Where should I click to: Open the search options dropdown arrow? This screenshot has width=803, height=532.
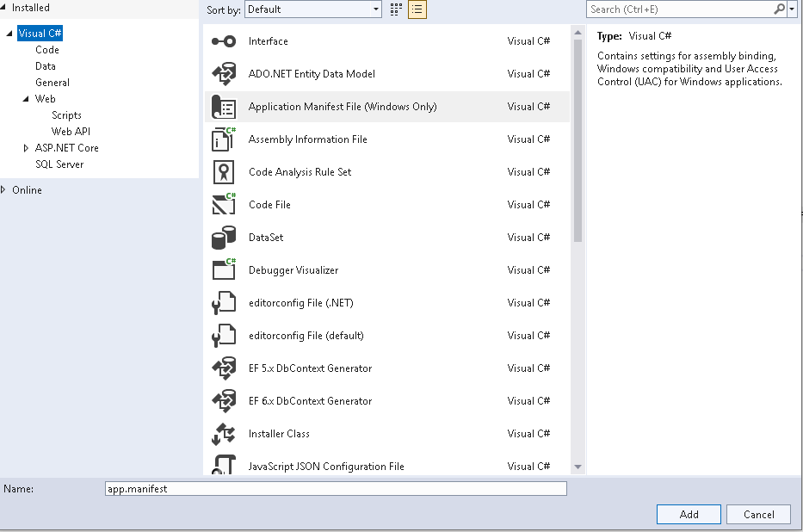pyautogui.click(x=792, y=9)
